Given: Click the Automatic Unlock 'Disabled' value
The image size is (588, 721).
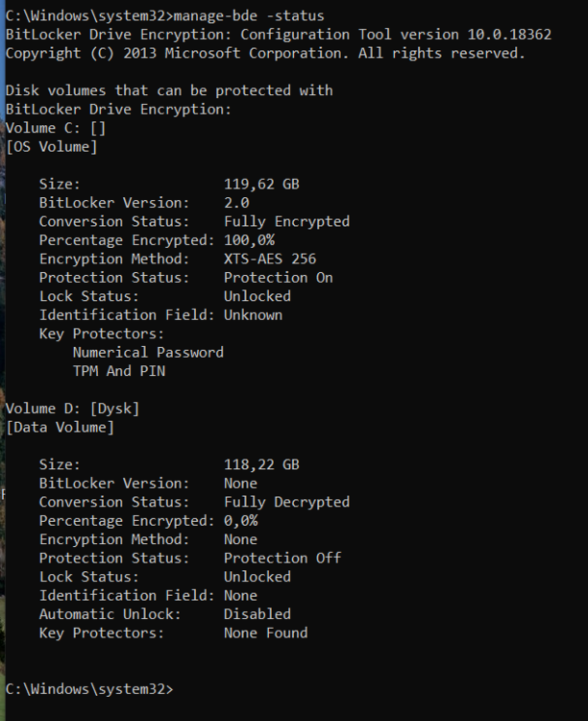Looking at the screenshot, I should point(257,614).
